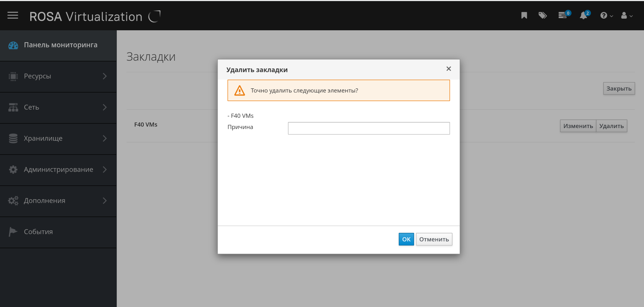Open the notifications bell icon

(x=583, y=16)
